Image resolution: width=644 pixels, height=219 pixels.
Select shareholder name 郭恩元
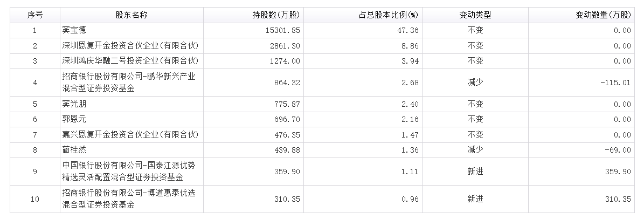point(74,119)
